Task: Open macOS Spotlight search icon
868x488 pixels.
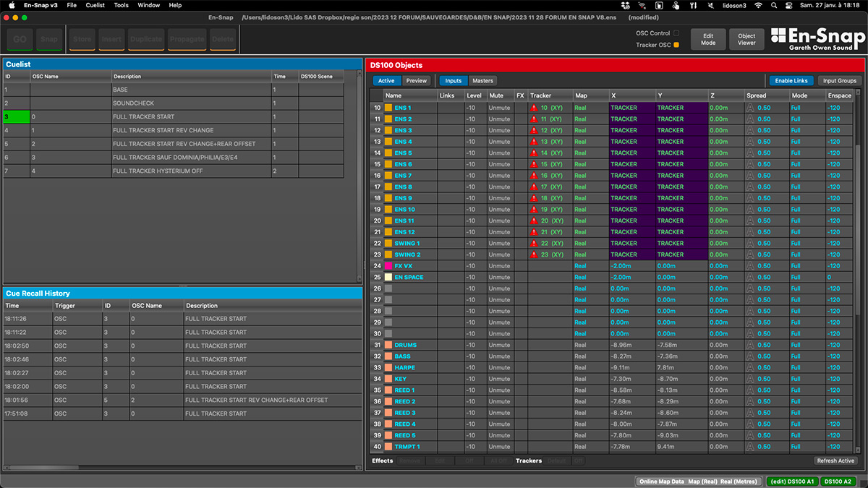Action: coord(775,5)
